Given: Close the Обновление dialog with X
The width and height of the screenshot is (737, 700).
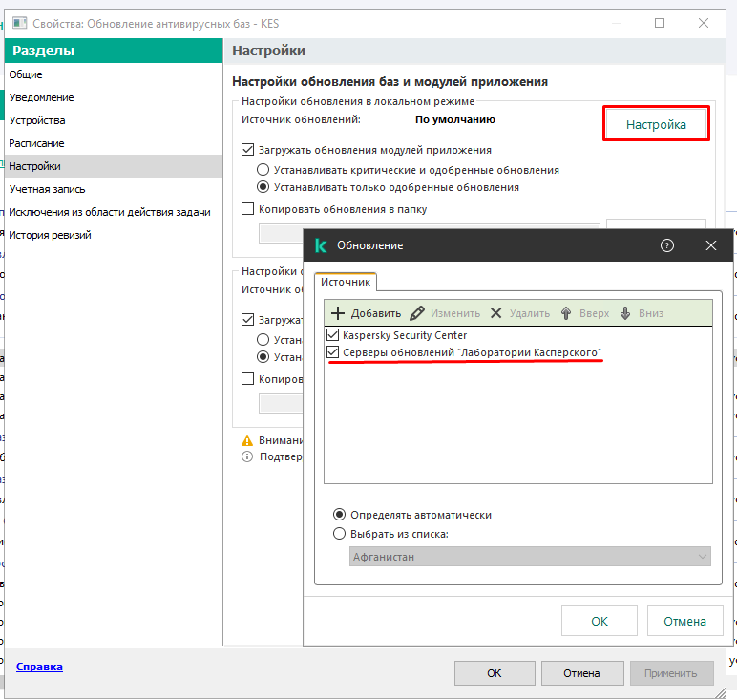Looking at the screenshot, I should coord(711,245).
